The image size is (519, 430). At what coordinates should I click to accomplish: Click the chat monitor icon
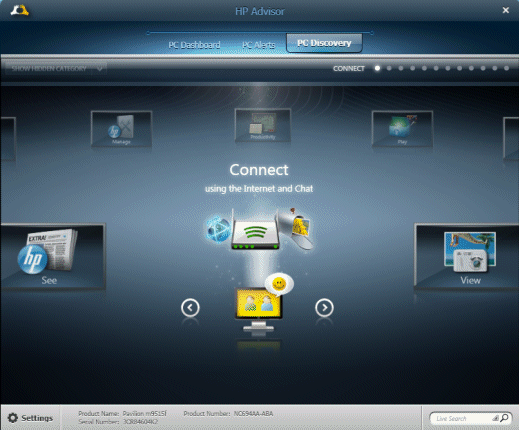tap(258, 309)
